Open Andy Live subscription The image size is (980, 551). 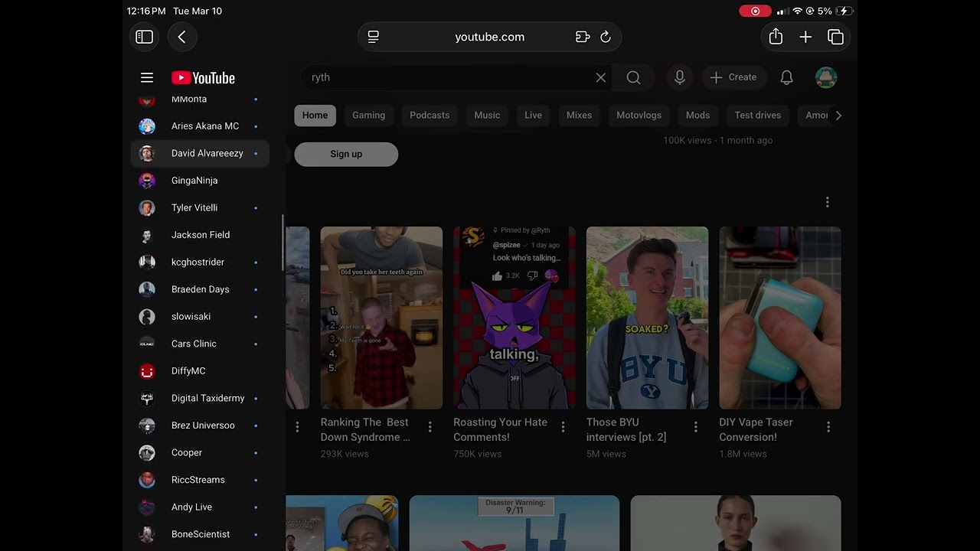click(201, 507)
